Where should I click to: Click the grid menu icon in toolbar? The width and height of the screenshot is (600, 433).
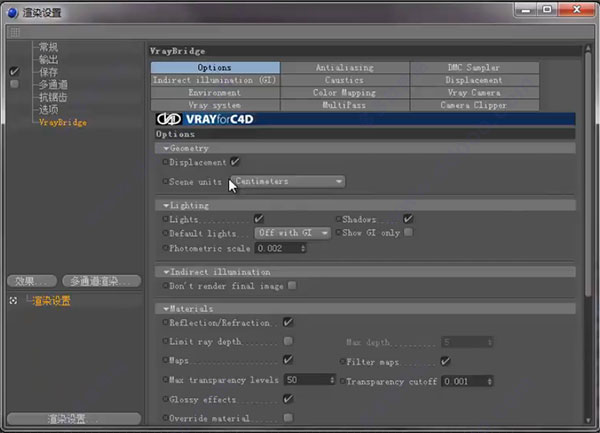[x=15, y=33]
